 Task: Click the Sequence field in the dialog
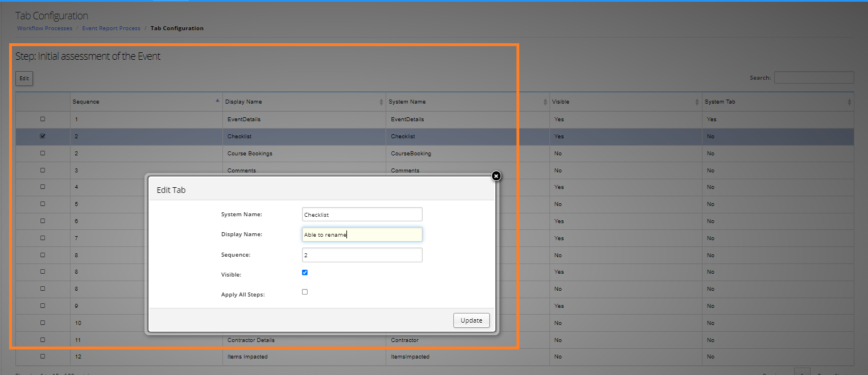pyautogui.click(x=362, y=254)
